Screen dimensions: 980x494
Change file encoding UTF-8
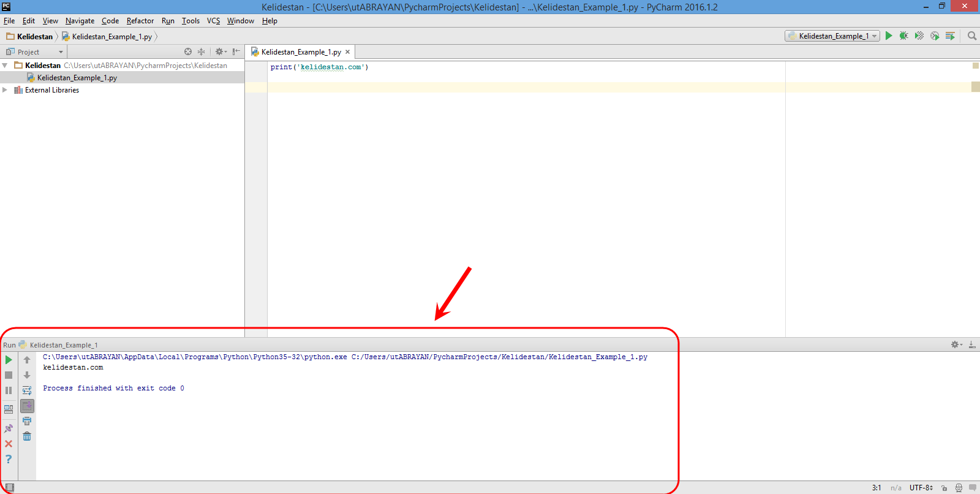921,488
